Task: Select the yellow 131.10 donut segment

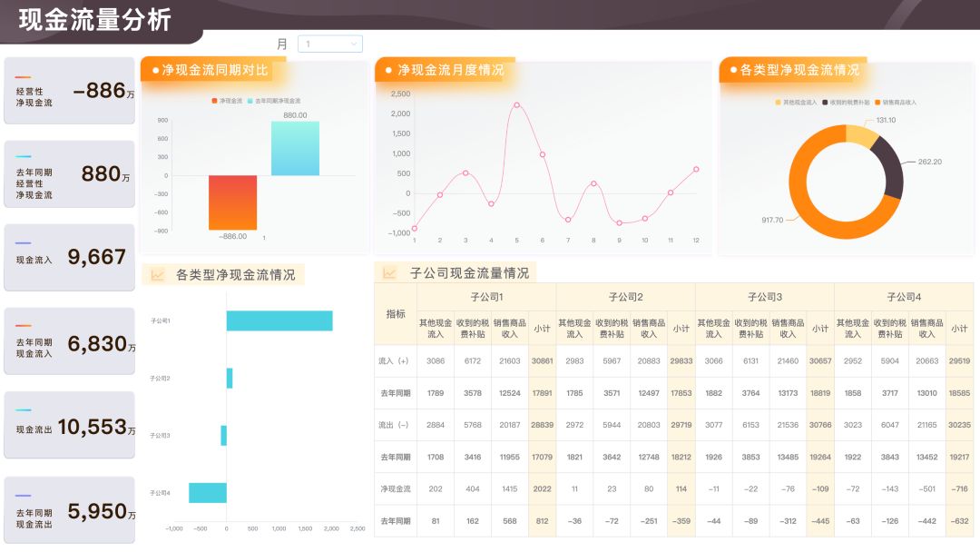Action: tap(861, 135)
